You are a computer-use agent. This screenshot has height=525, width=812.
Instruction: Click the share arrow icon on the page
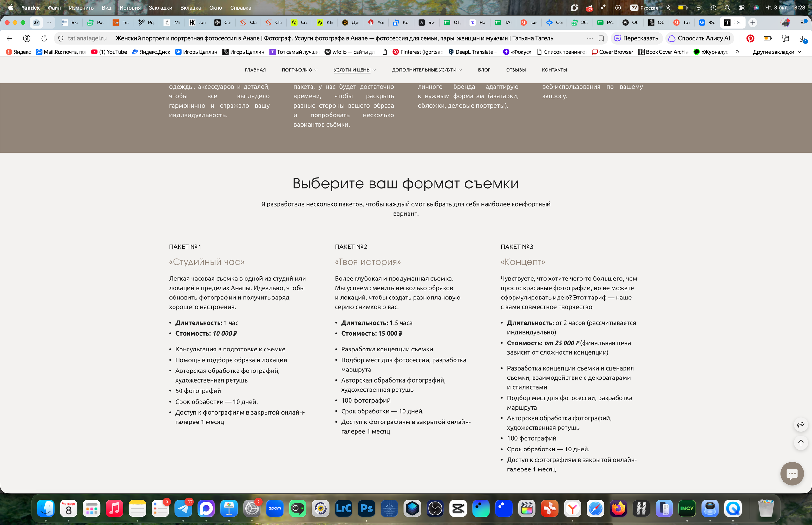(x=800, y=424)
